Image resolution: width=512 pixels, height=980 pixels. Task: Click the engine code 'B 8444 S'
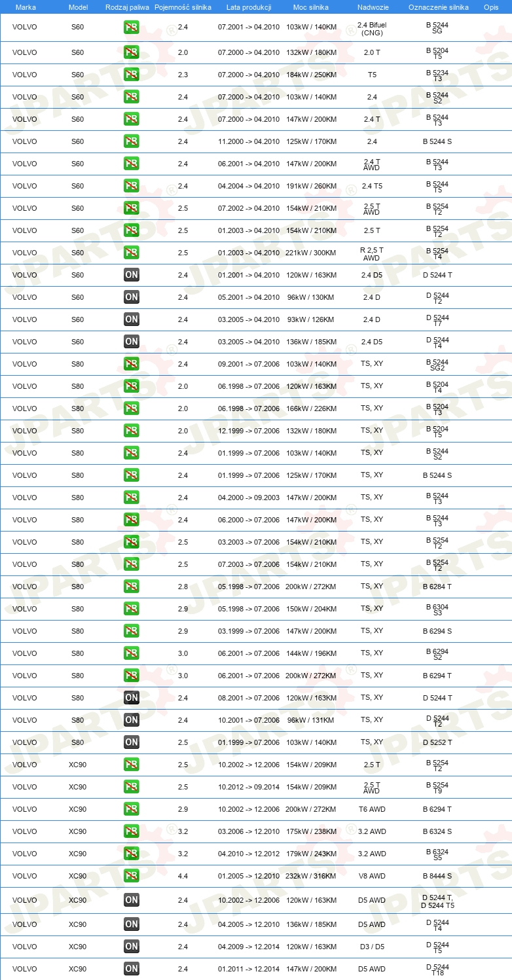pos(437,876)
